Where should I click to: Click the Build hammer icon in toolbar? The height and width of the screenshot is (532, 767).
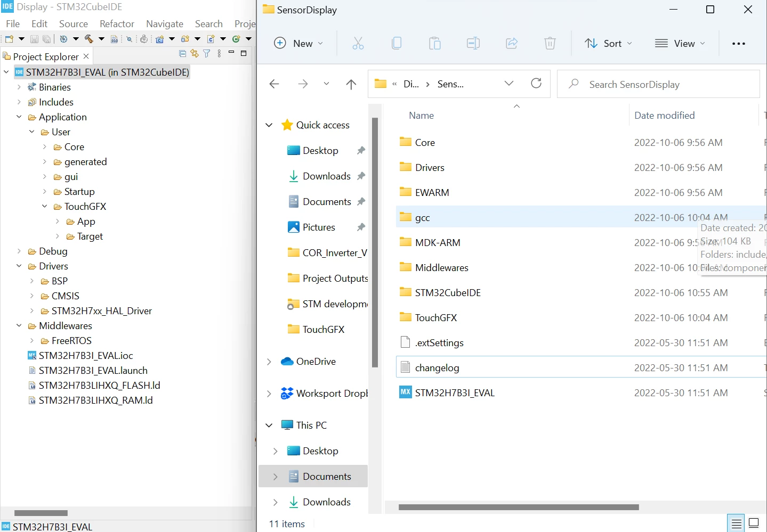point(88,39)
